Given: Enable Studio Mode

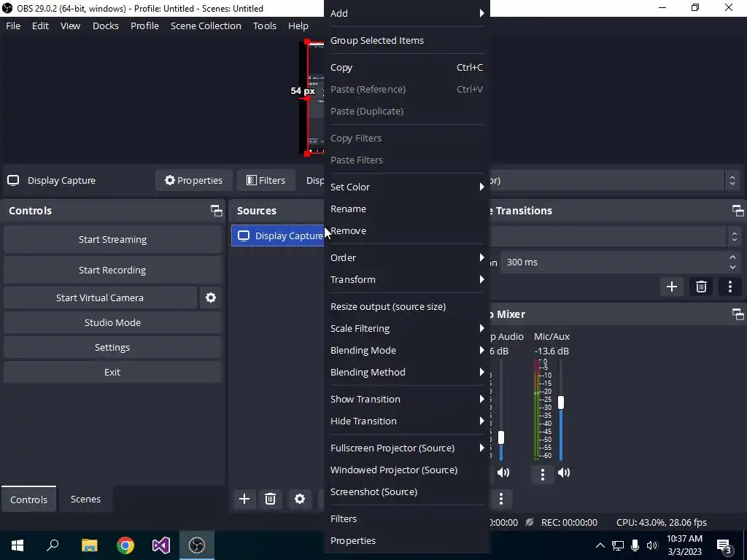Looking at the screenshot, I should pyautogui.click(x=112, y=322).
